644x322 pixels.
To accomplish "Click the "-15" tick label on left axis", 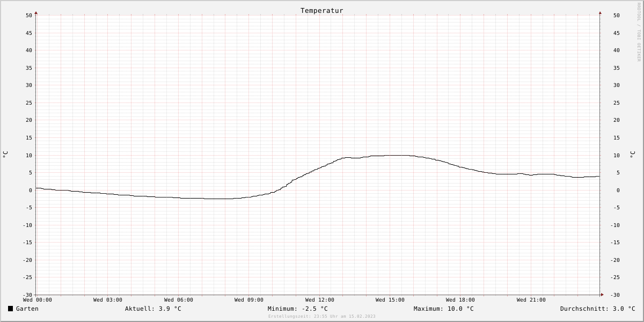I will click(x=27, y=242).
